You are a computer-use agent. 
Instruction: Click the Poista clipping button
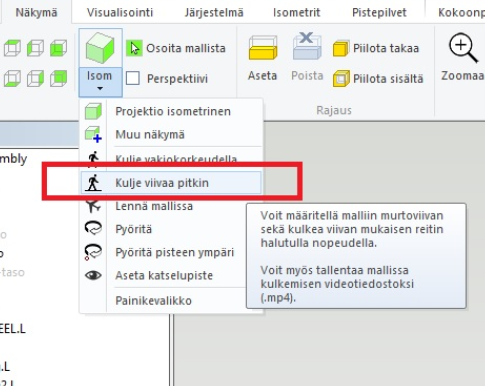click(x=307, y=57)
